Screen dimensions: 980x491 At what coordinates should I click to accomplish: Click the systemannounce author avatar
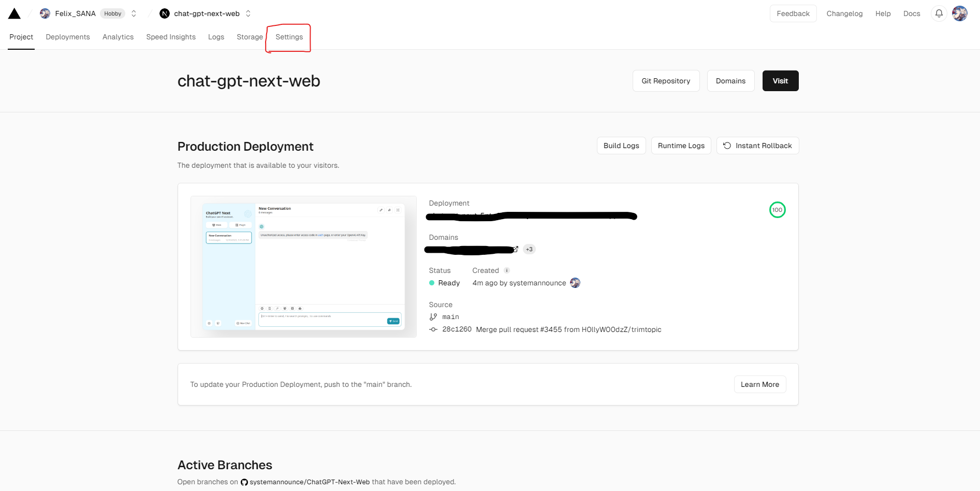[575, 283]
